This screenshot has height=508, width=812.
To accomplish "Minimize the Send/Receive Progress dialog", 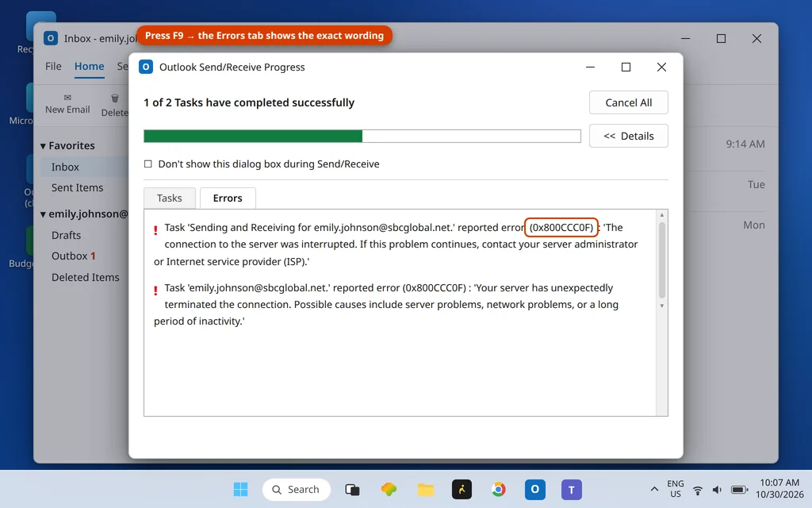I will click(x=590, y=67).
